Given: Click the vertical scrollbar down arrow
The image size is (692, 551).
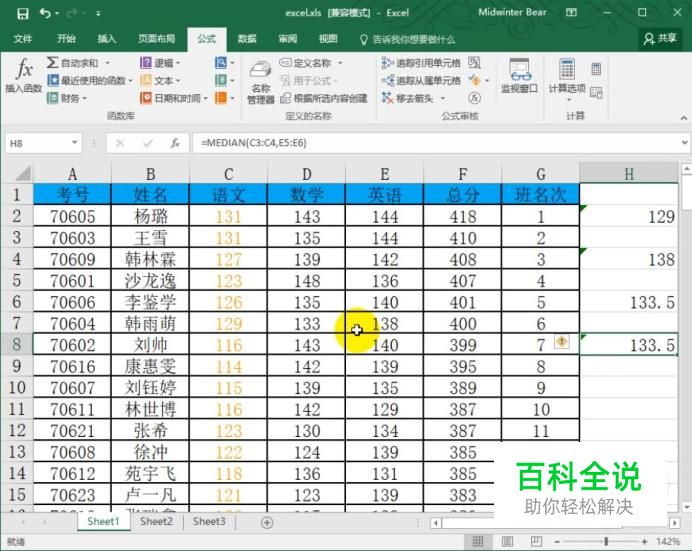Looking at the screenshot, I should tap(686, 506).
